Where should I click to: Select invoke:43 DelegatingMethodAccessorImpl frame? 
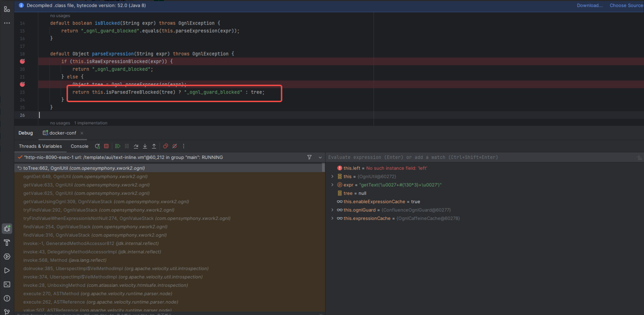(168, 252)
